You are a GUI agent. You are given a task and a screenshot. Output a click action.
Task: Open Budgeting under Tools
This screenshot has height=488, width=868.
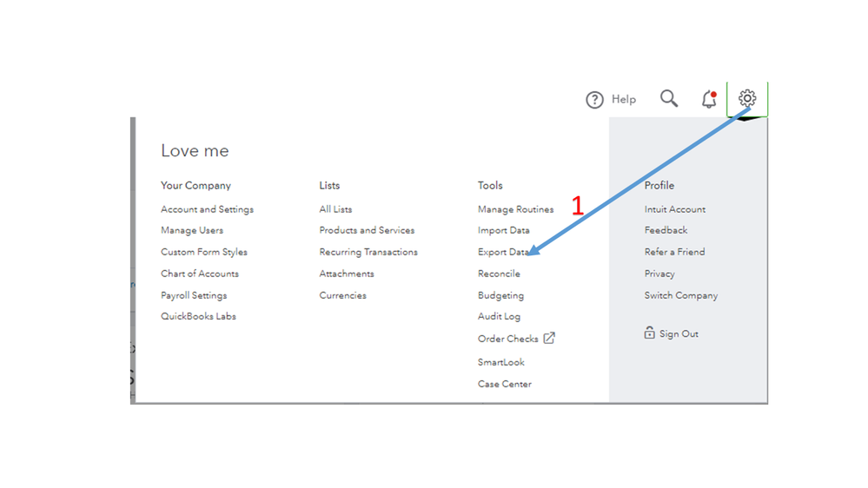pyautogui.click(x=500, y=295)
